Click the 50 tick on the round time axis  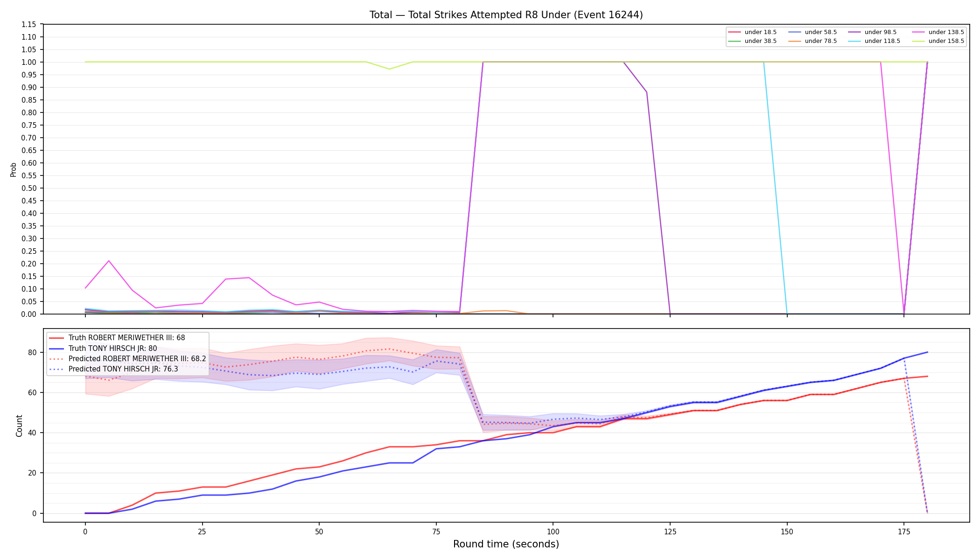tap(319, 531)
